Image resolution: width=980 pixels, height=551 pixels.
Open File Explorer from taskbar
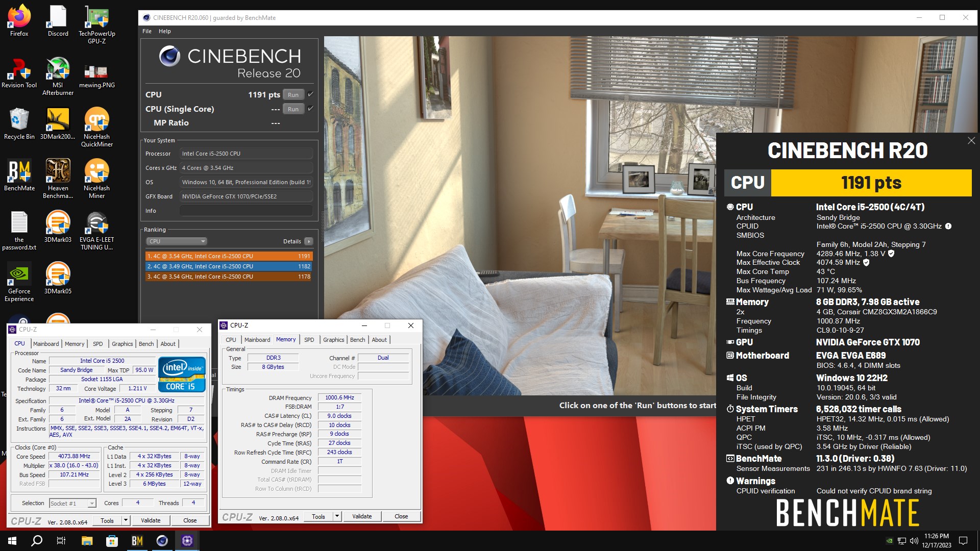click(87, 541)
